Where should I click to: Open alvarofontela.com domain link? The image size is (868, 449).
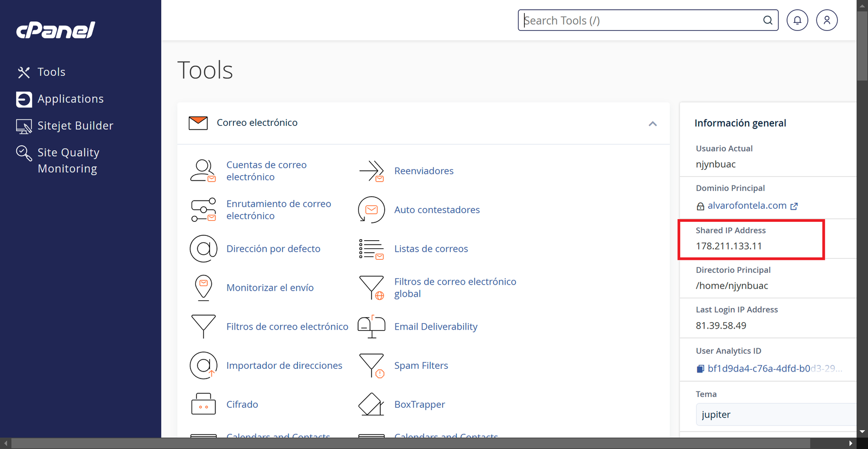point(747,206)
